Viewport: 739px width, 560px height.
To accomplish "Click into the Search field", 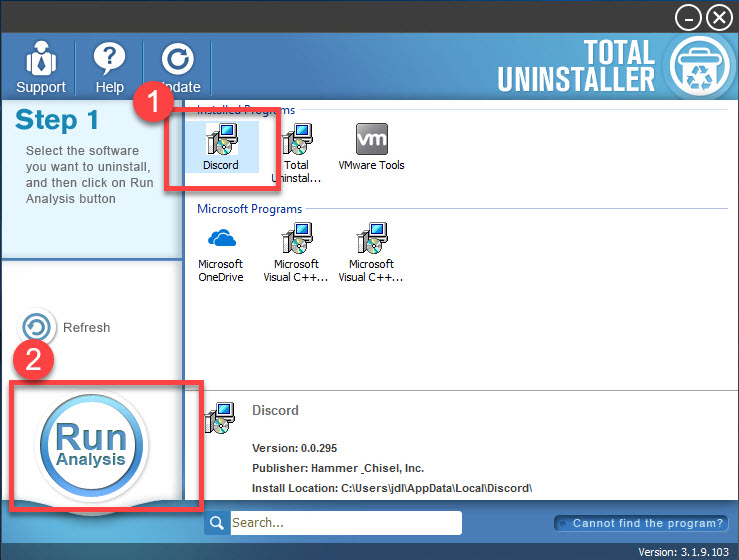I will pyautogui.click(x=346, y=523).
